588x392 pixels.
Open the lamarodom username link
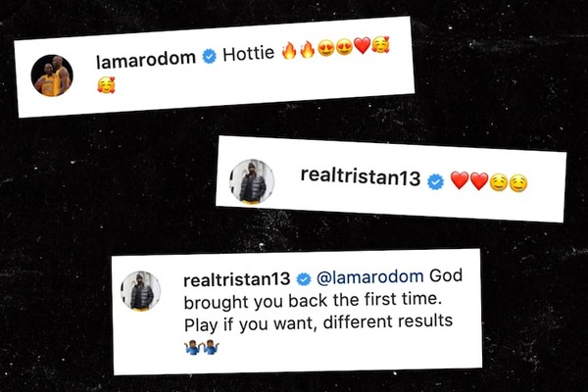tap(146, 59)
